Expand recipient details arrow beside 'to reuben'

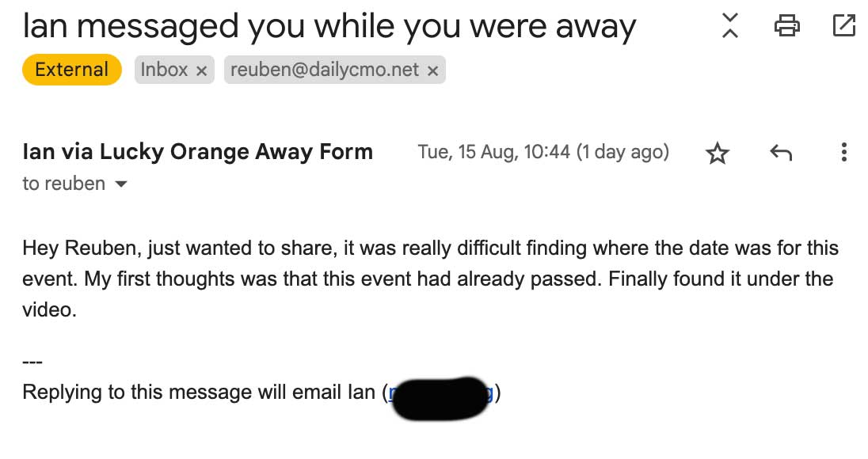click(x=121, y=184)
